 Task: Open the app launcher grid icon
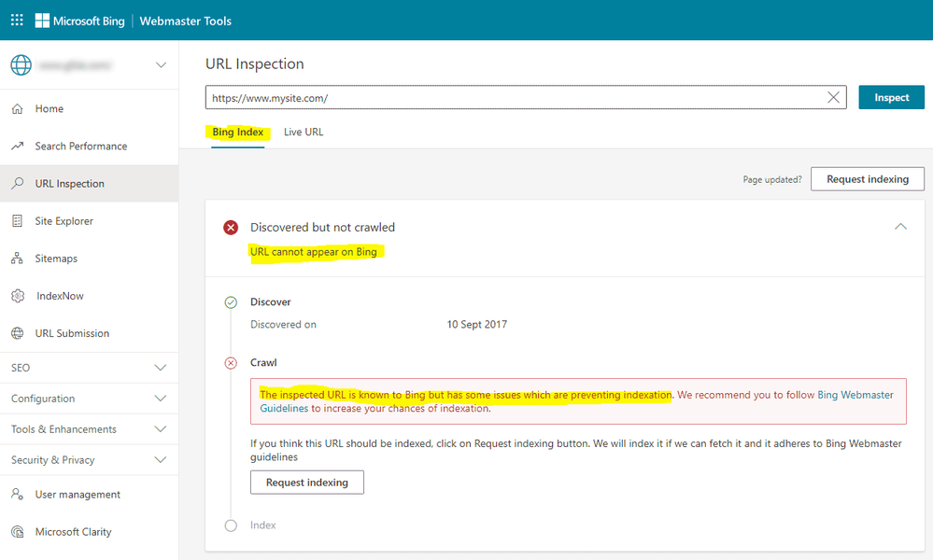(x=17, y=21)
